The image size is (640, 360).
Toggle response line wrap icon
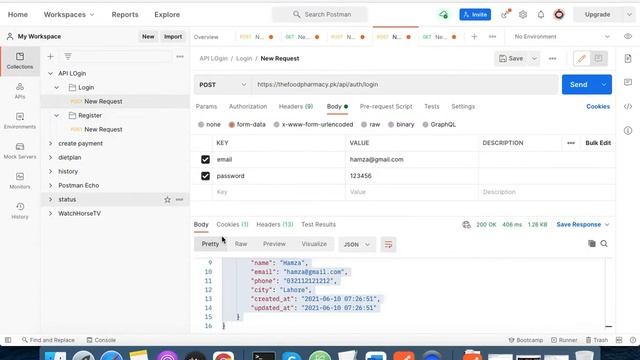click(x=388, y=244)
